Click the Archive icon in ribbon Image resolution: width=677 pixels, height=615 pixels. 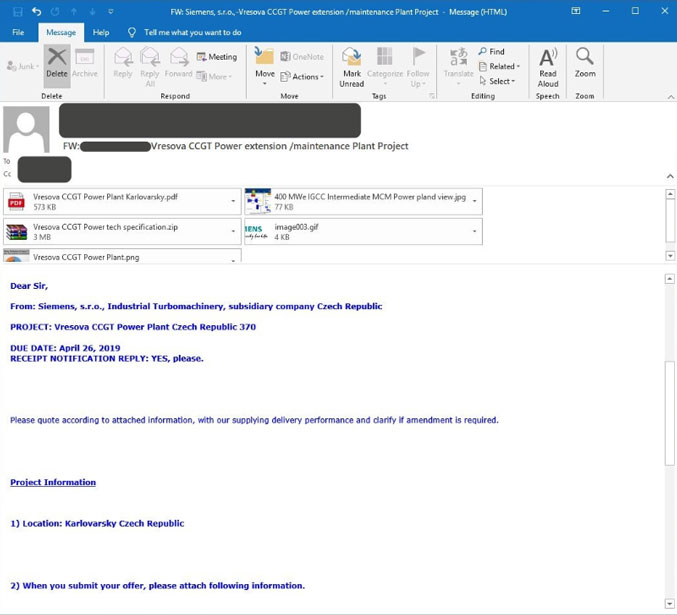[x=85, y=57]
